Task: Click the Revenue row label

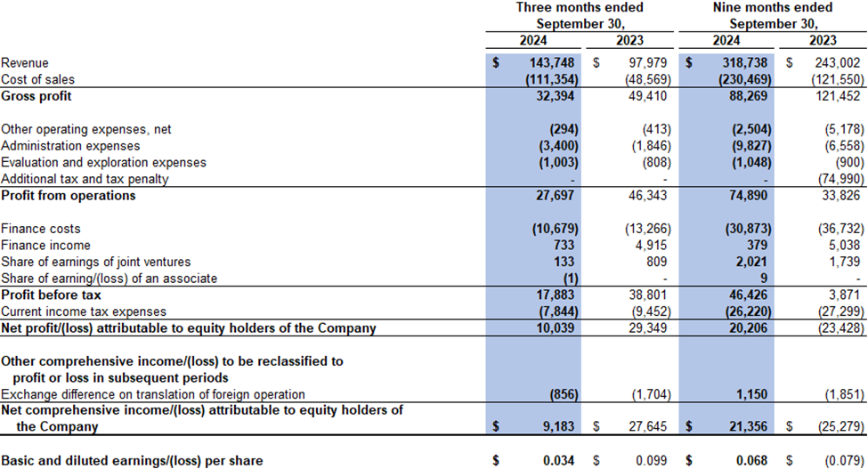Action: pos(26,63)
